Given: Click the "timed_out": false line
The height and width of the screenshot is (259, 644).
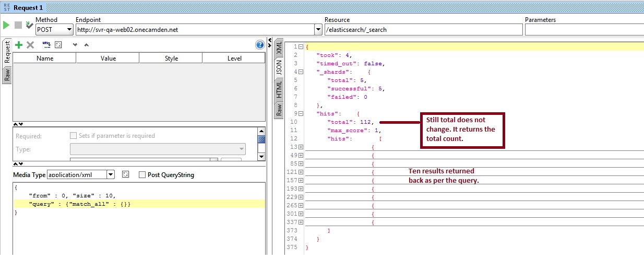Looking at the screenshot, I should tap(350, 63).
